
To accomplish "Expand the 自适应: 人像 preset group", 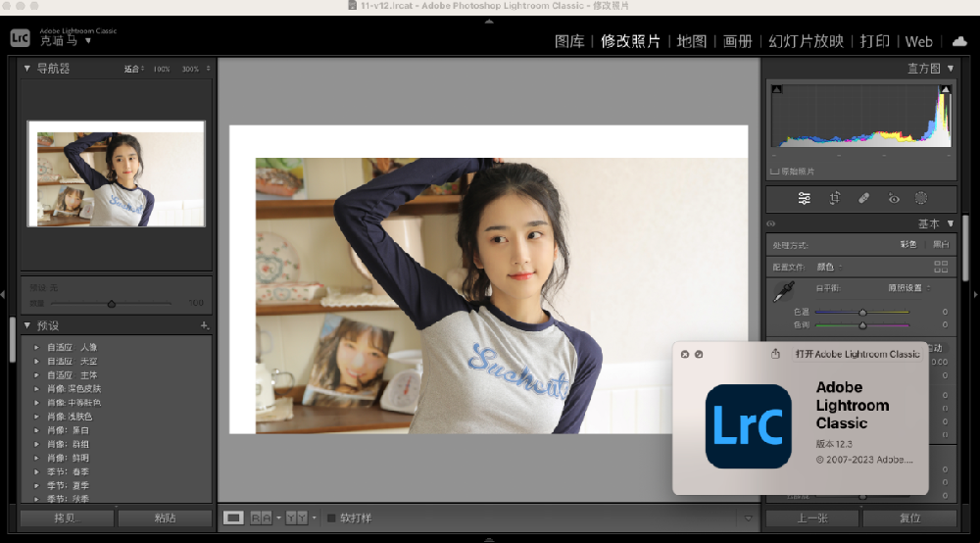I will click(x=36, y=347).
